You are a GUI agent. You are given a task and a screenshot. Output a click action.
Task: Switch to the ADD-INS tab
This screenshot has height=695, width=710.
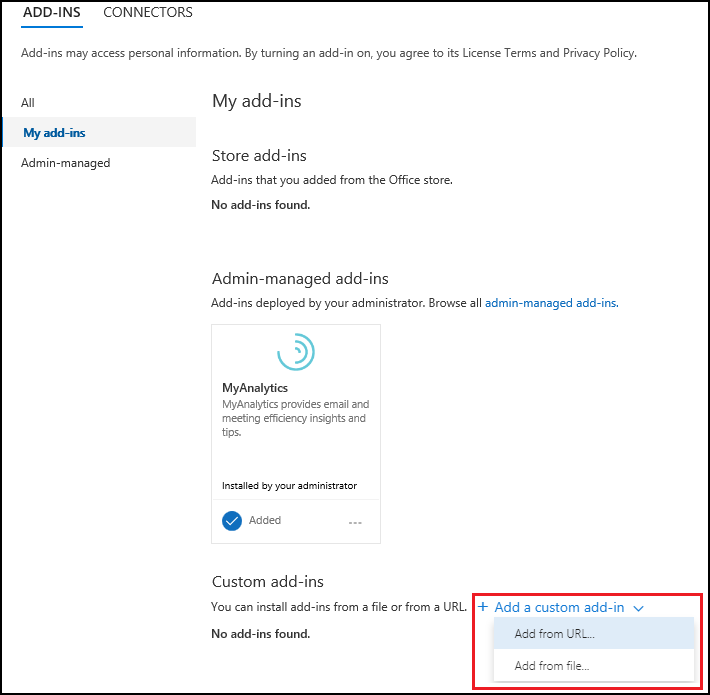coord(52,12)
